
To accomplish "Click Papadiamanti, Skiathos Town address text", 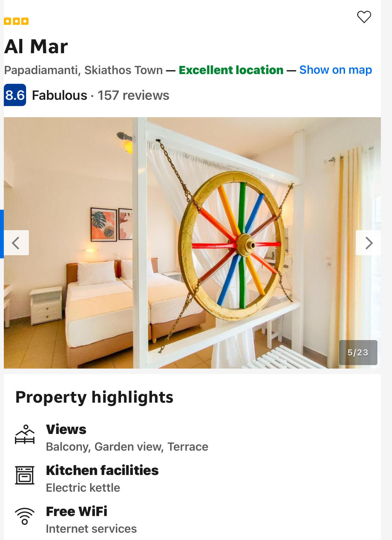I will click(x=83, y=70).
